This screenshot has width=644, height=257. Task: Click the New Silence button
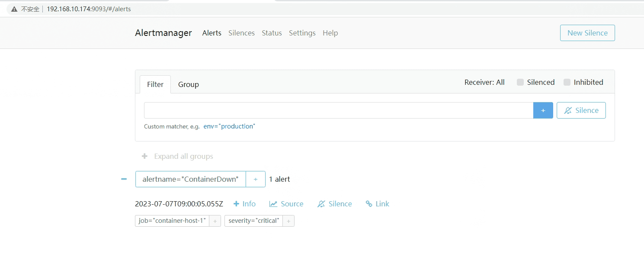(587, 33)
